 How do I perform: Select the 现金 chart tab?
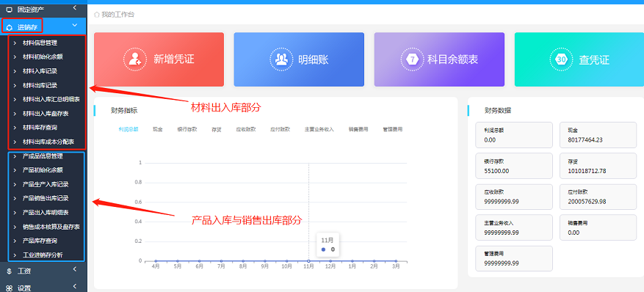(x=157, y=129)
